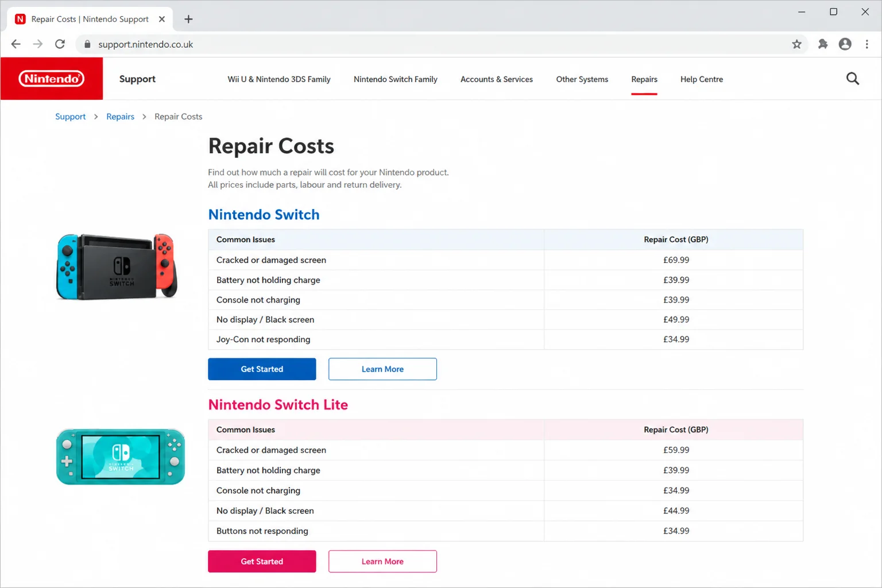Screen dimensions: 882x588
Task: Open the Wii U & Nintendo 3DS Family menu
Action: coord(279,79)
